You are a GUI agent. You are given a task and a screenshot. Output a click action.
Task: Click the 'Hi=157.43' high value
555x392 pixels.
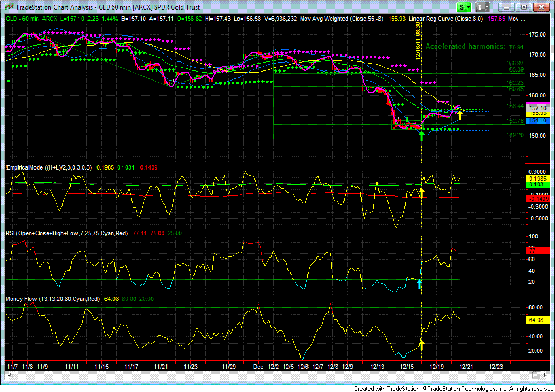(218, 19)
